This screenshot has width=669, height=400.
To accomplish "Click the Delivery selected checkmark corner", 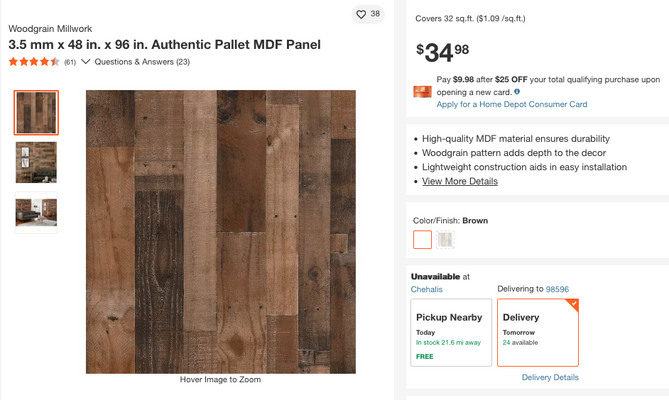I will [x=573, y=304].
